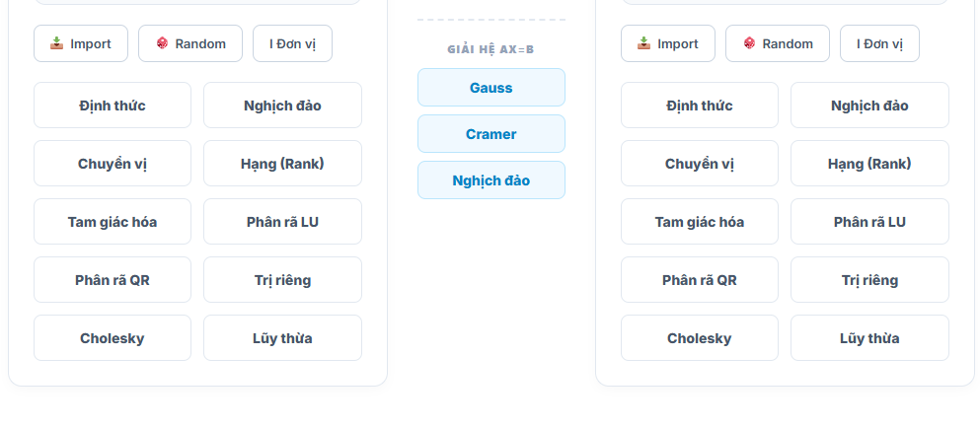Viewport: 980px width, 428px height.
Task: Run Tam giác hóa on the left matrix
Action: [x=113, y=222]
